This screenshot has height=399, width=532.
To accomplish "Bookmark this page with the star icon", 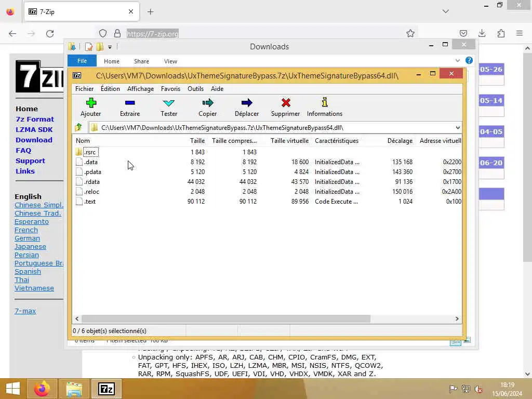I will 410,33.
